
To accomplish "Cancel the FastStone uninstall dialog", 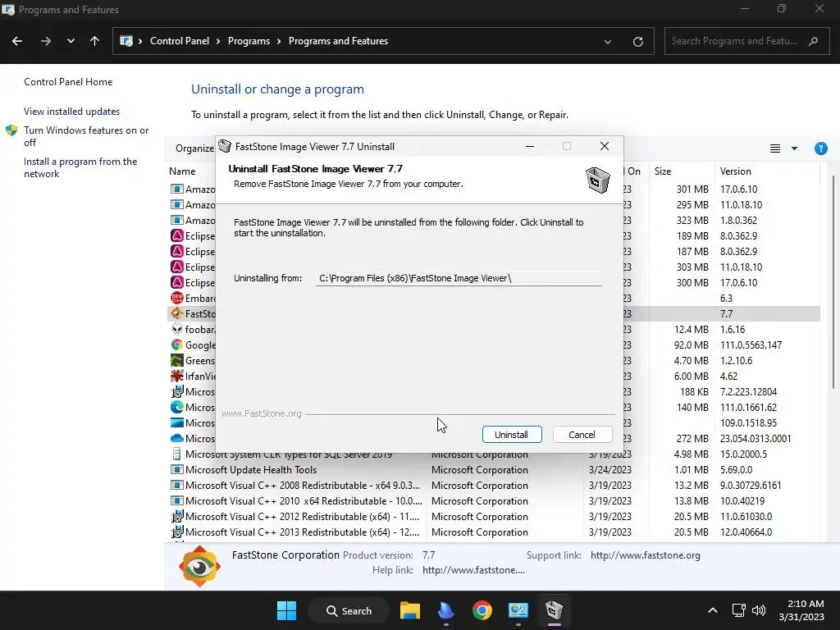I will (582, 435).
